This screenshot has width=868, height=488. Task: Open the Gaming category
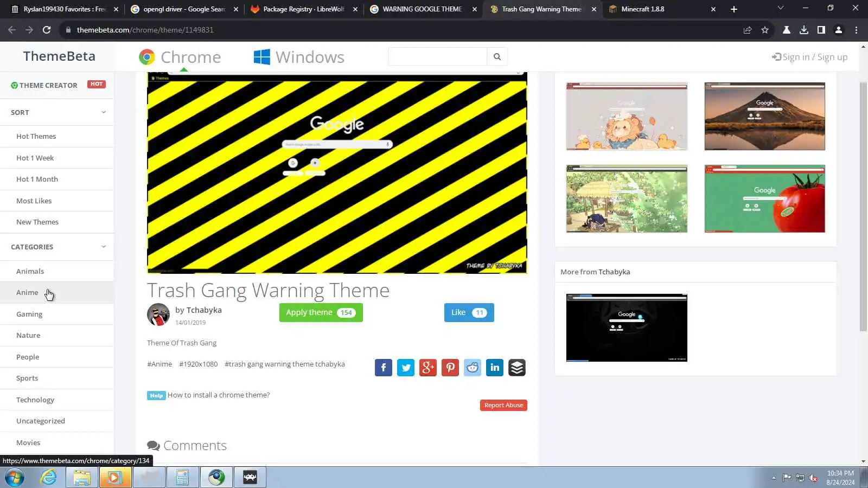tap(29, 314)
